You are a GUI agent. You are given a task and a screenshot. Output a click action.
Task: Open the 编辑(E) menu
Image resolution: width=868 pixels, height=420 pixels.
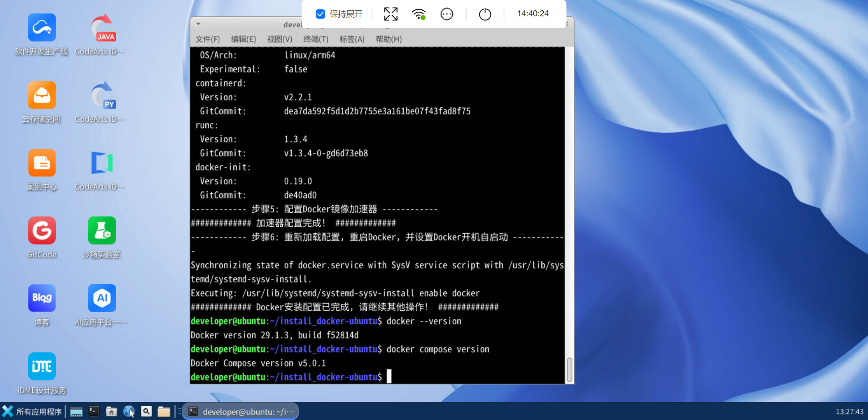pyautogui.click(x=244, y=39)
